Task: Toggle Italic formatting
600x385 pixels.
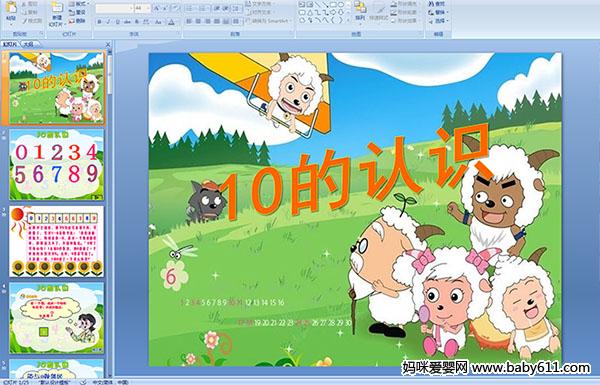Action: [108, 22]
